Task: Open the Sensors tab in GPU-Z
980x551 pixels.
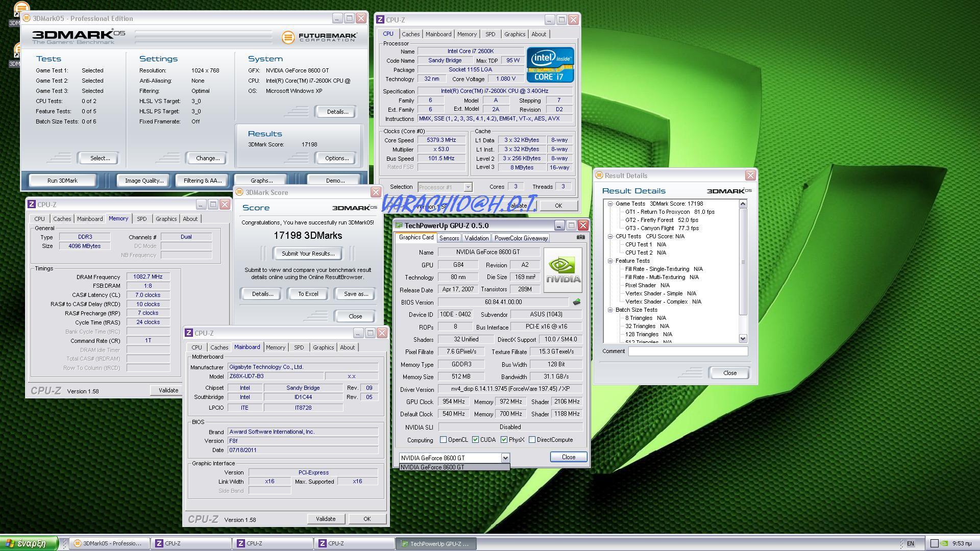Action: pos(449,238)
